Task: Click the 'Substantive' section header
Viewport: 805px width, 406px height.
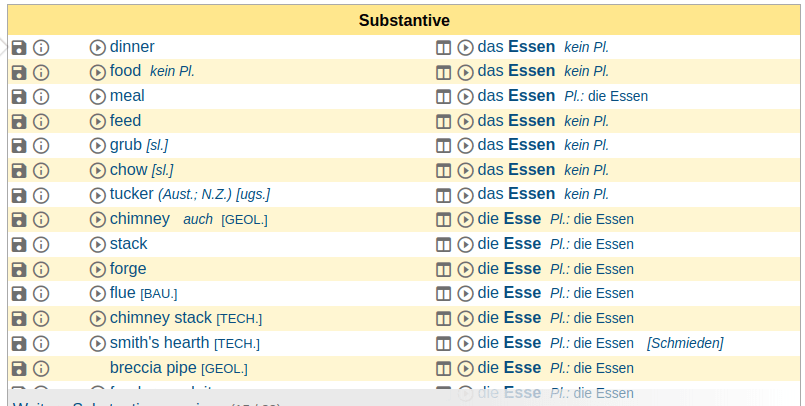Action: pyautogui.click(x=404, y=20)
